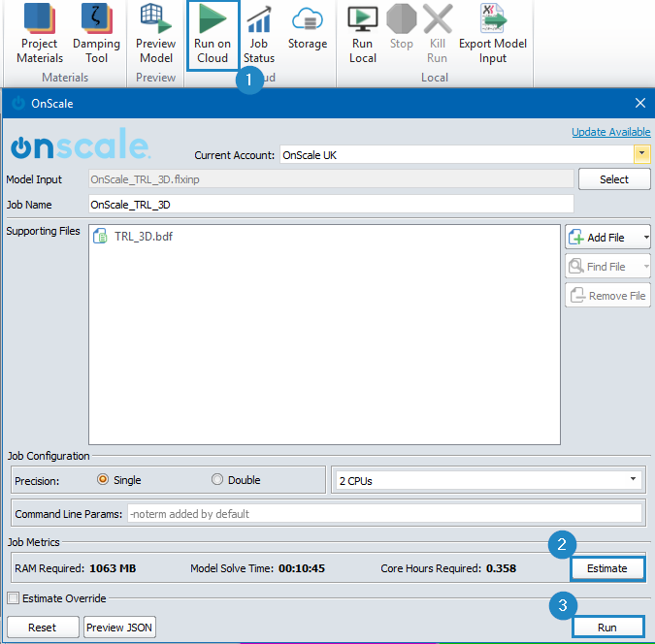655x644 pixels.
Task: Launch the Damping Tool
Action: coord(96,34)
